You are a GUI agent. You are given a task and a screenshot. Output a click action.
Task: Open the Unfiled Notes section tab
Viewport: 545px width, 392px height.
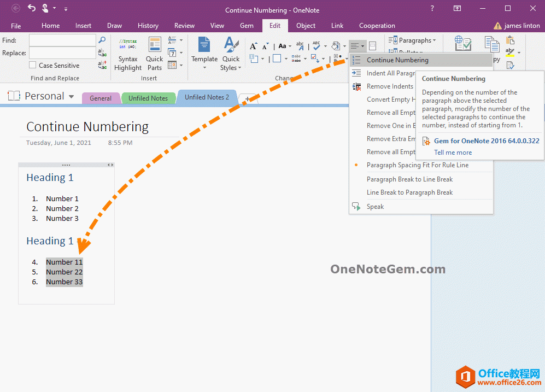148,98
